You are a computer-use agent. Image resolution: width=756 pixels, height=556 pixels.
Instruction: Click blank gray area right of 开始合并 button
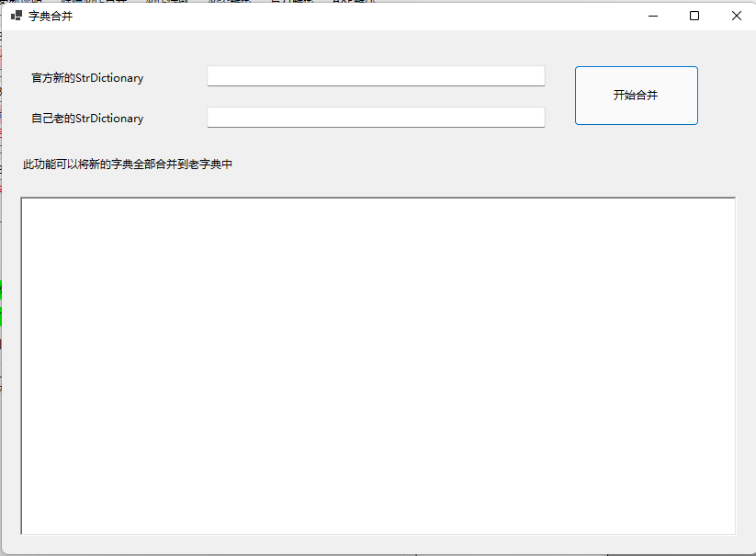[726, 96]
